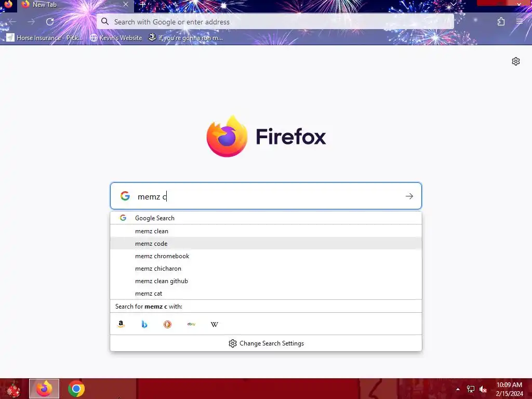The width and height of the screenshot is (532, 399).
Task: Select the New Tab tab
Action: pos(75,5)
